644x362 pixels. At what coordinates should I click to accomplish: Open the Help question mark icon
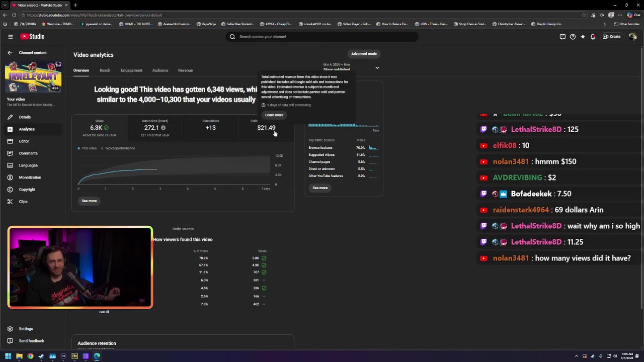click(x=573, y=37)
